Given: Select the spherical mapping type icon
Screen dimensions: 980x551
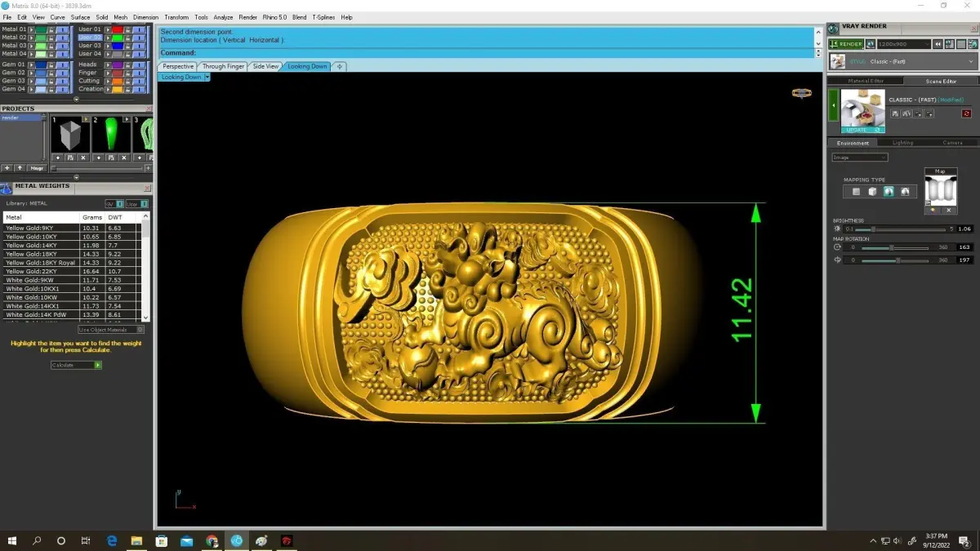Looking at the screenshot, I should [x=889, y=192].
